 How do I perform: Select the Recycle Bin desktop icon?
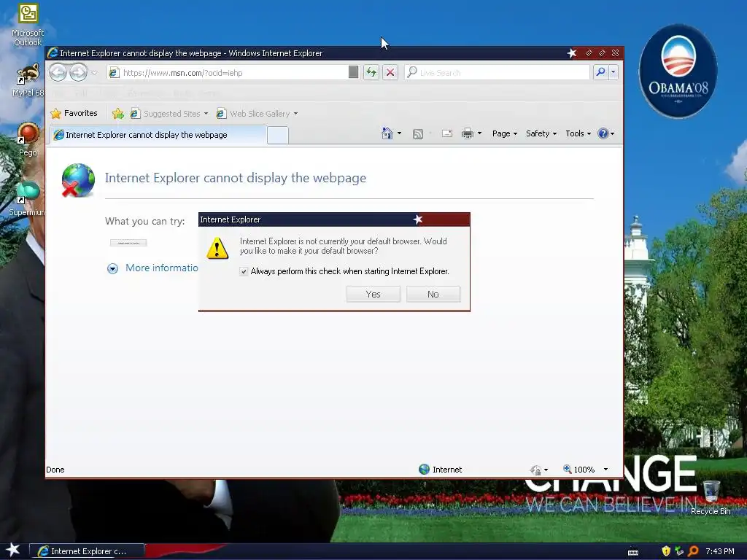pos(711,497)
